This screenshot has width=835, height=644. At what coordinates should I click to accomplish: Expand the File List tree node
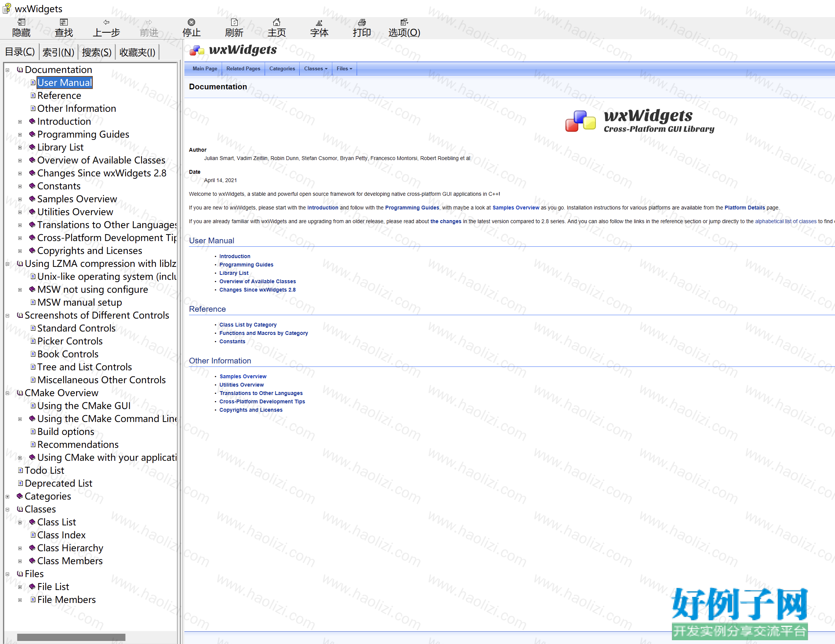point(20,587)
